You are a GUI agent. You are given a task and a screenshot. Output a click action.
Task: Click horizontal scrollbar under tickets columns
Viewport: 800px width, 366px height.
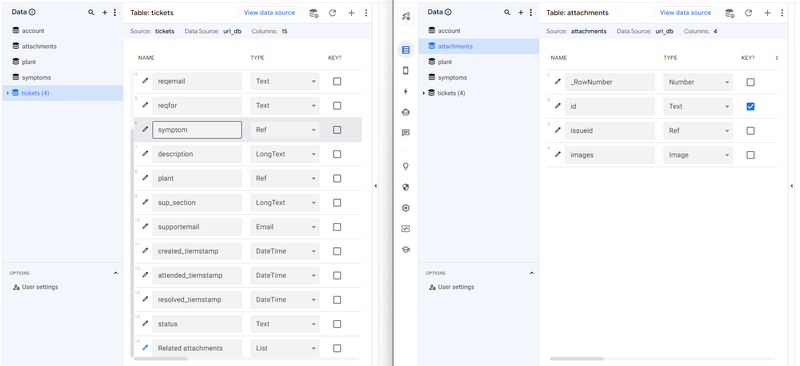160,359
